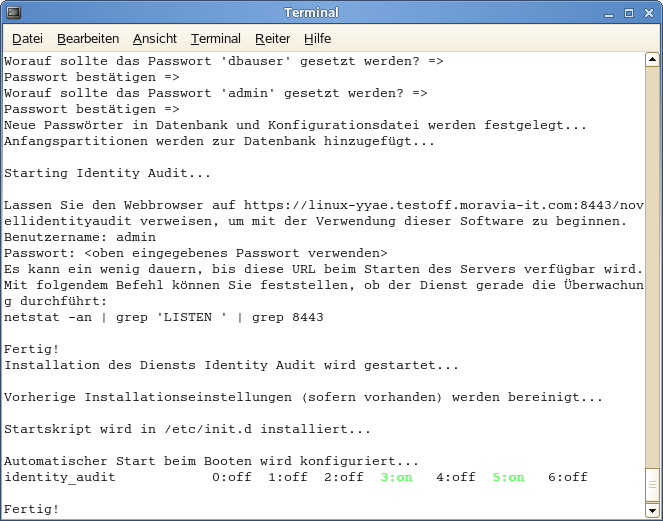This screenshot has width=663, height=521.
Task: Open the Hilfe menu
Action: coord(317,39)
